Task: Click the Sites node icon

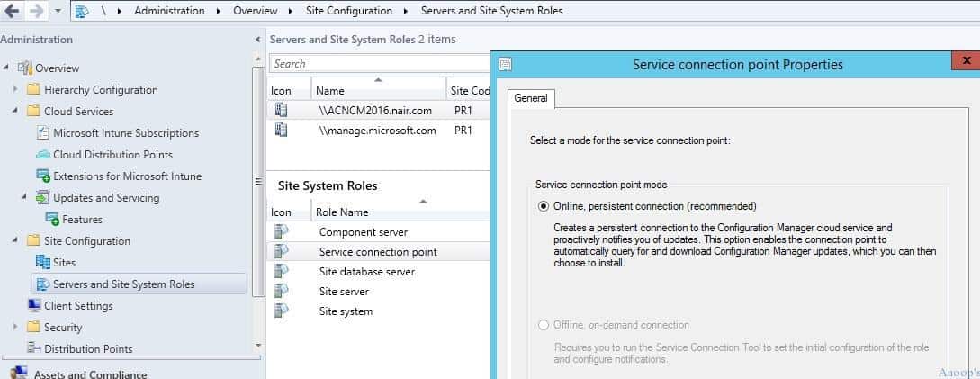Action: tap(42, 262)
